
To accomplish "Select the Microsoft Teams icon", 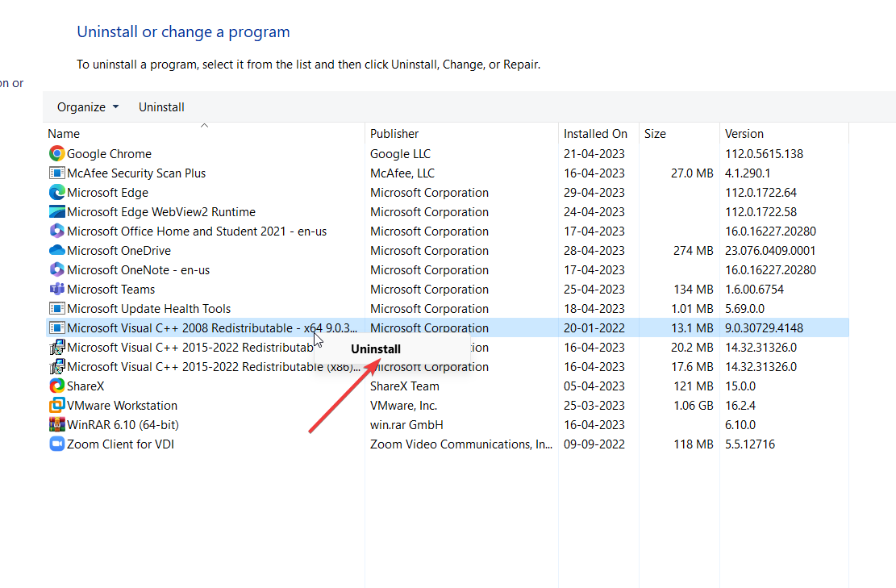I will pos(56,289).
